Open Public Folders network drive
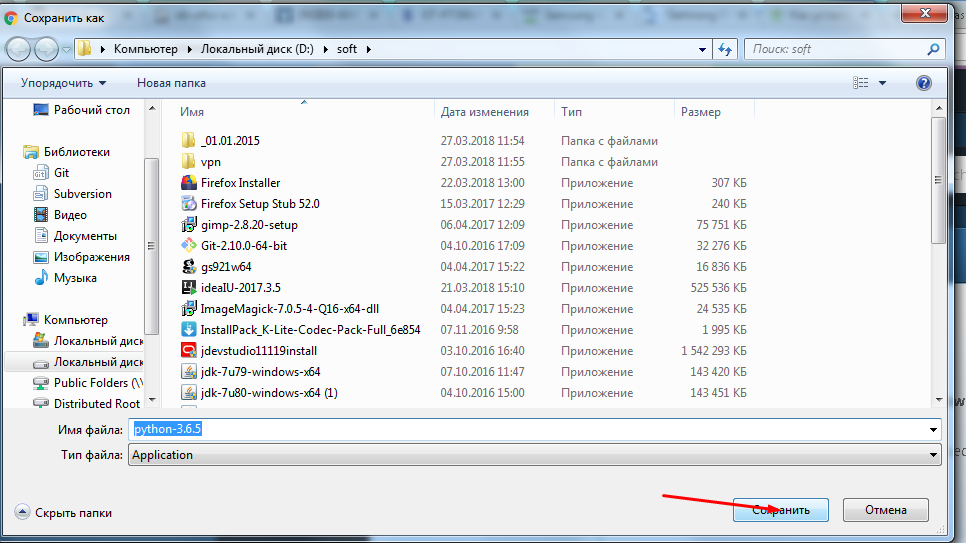Viewport: 966px width, 543px height. tap(87, 383)
